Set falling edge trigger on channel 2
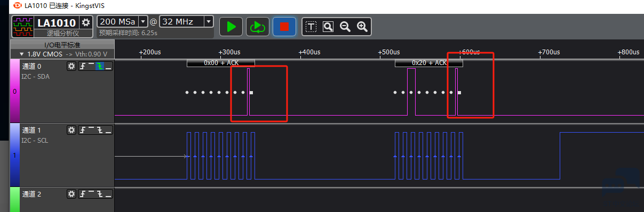Screen dimensions: 644x212 100,194
